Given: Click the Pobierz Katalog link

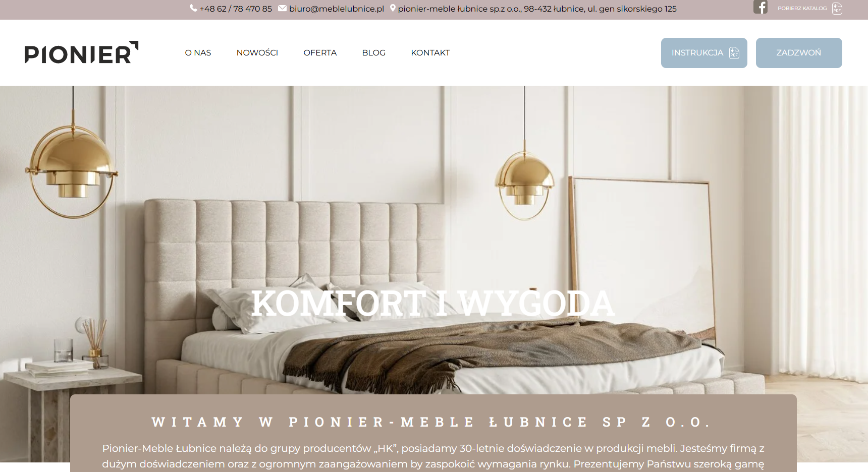Looking at the screenshot, I should point(802,9).
